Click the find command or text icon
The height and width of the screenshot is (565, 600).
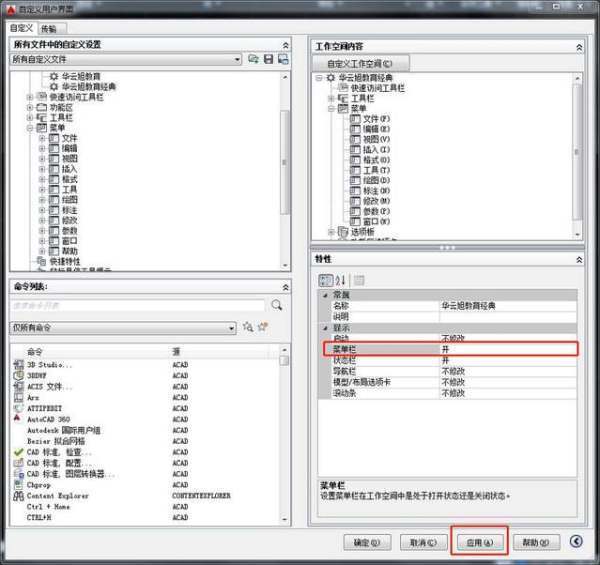[x=248, y=327]
